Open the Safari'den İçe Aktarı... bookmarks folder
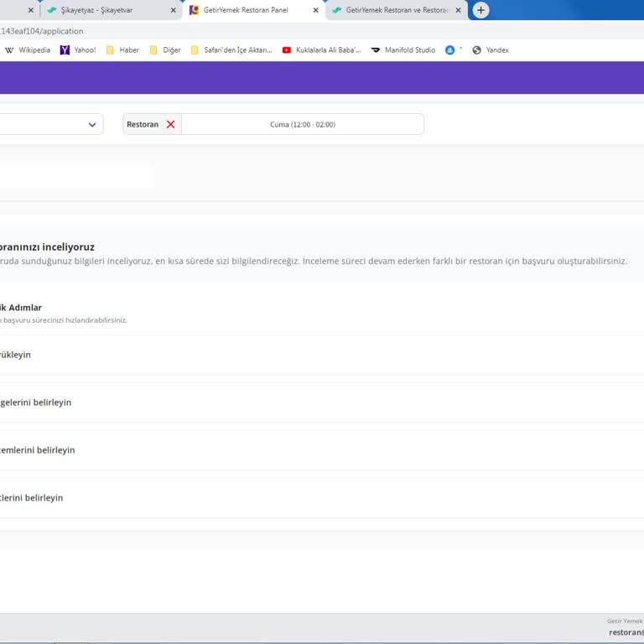 (231, 50)
